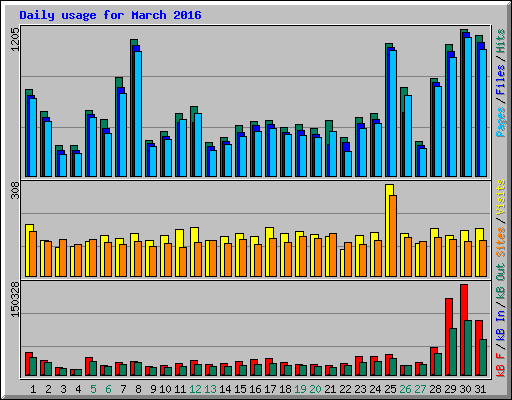
Task: Click the 'Sites' legend label in orange
Action: click(x=501, y=242)
